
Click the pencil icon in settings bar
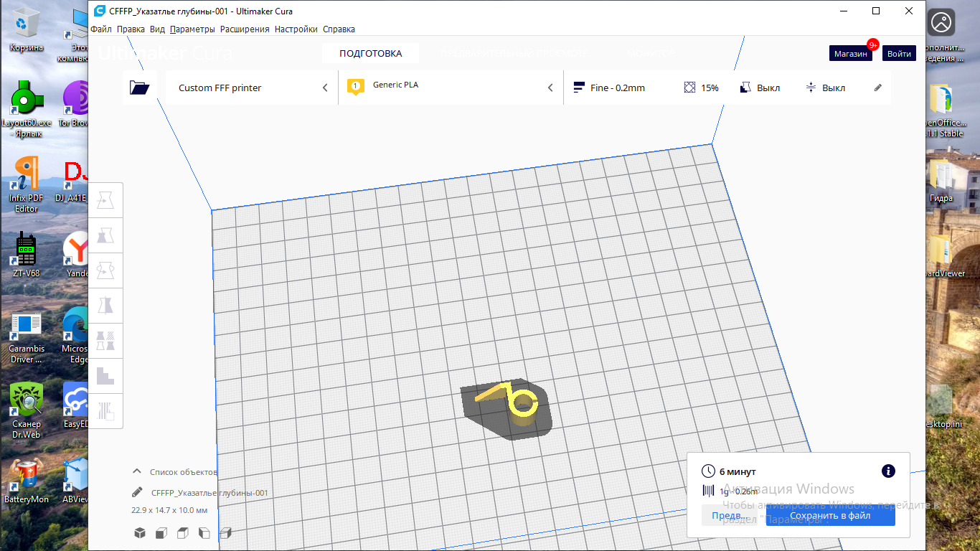878,88
